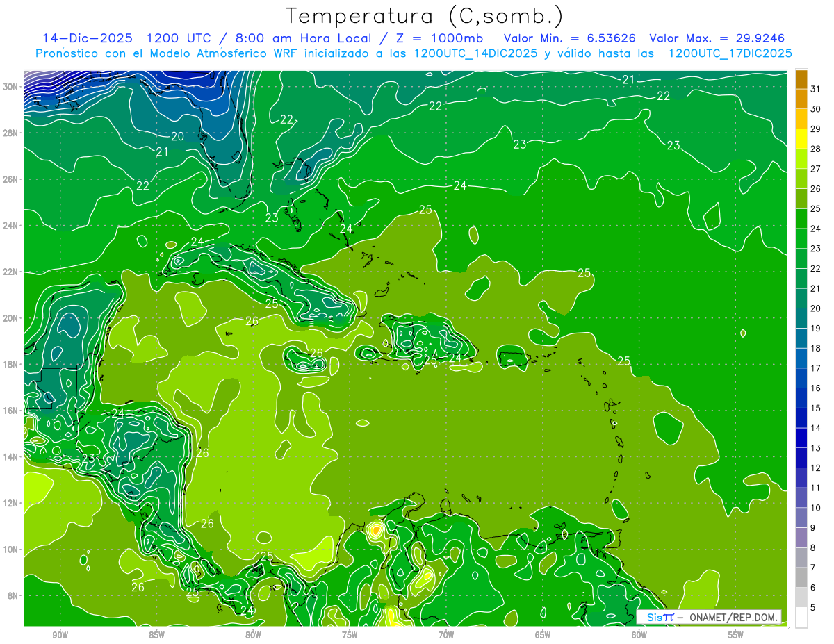Viewport: 834px width, 644px height.
Task: Click the 18N latitude label
Action: (12, 364)
